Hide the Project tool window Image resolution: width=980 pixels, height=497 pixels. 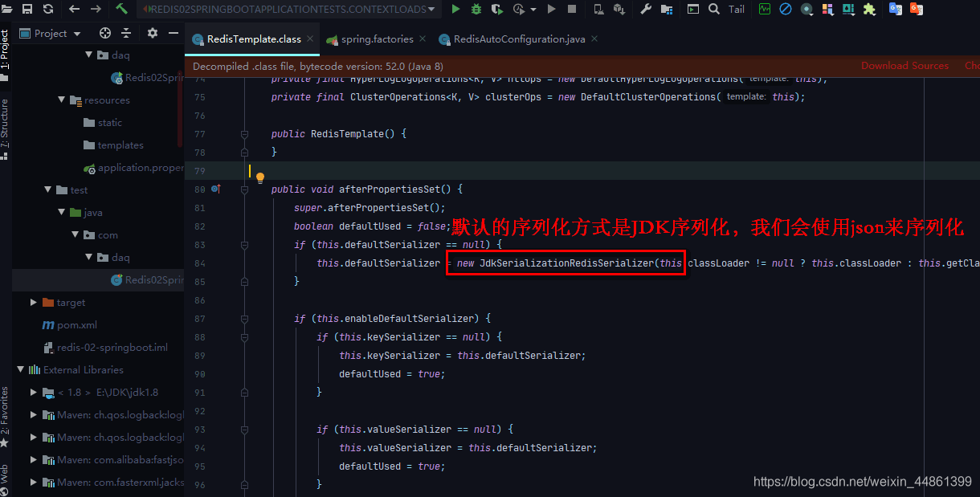click(174, 33)
